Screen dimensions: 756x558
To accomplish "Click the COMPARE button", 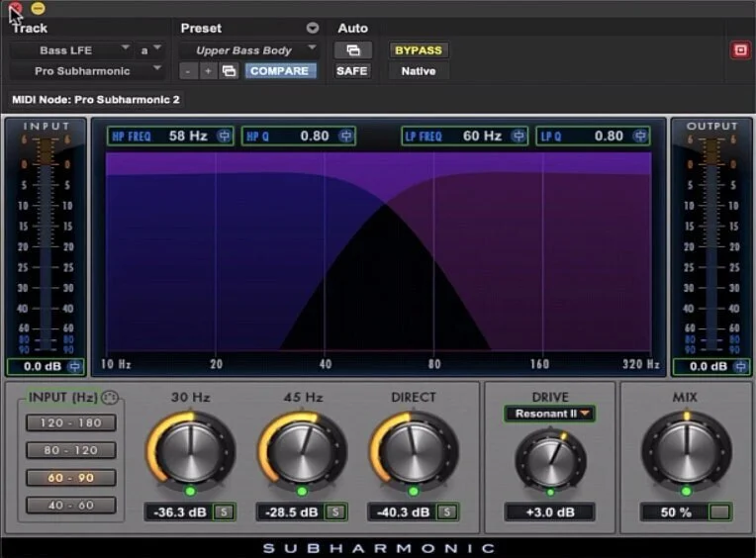I will (280, 71).
